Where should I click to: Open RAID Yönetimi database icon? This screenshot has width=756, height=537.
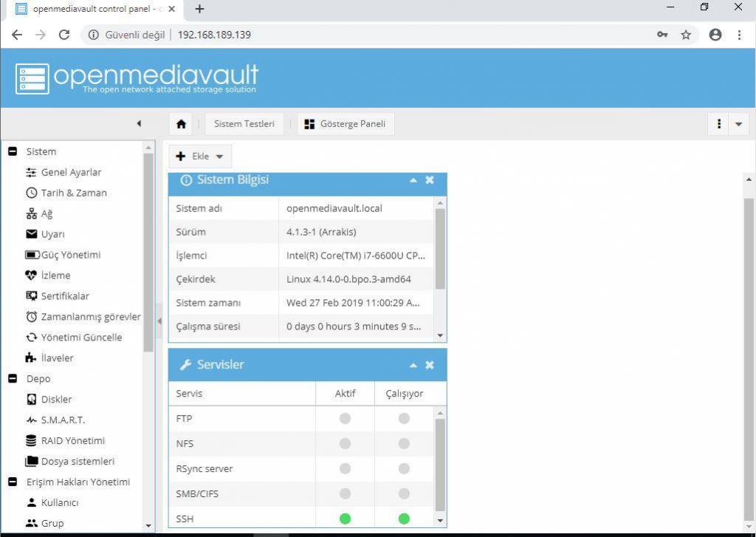click(x=31, y=440)
